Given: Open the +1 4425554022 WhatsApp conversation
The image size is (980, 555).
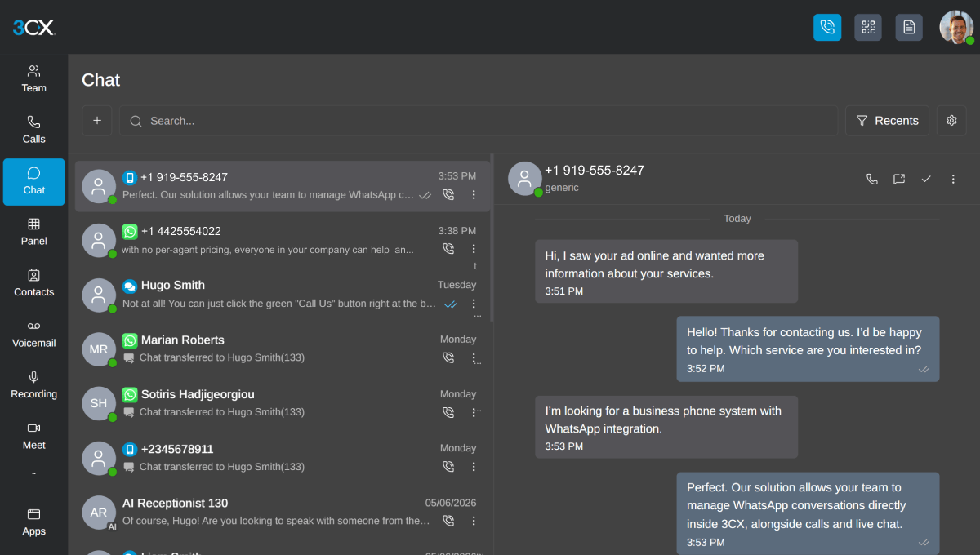Looking at the screenshot, I should pos(283,240).
